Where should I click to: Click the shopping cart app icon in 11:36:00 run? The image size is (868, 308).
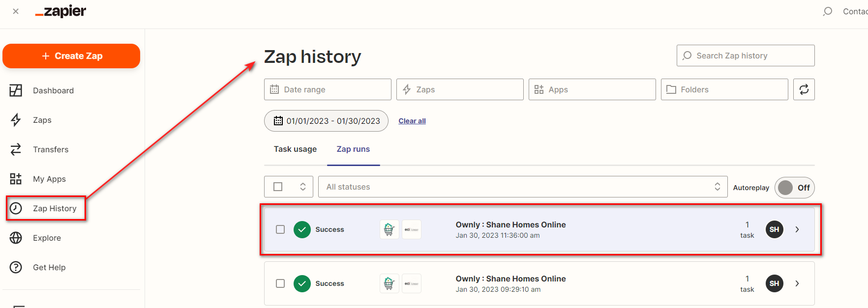[389, 229]
